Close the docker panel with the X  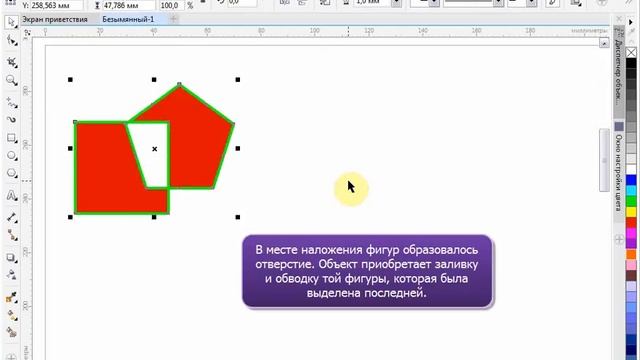[x=619, y=19]
